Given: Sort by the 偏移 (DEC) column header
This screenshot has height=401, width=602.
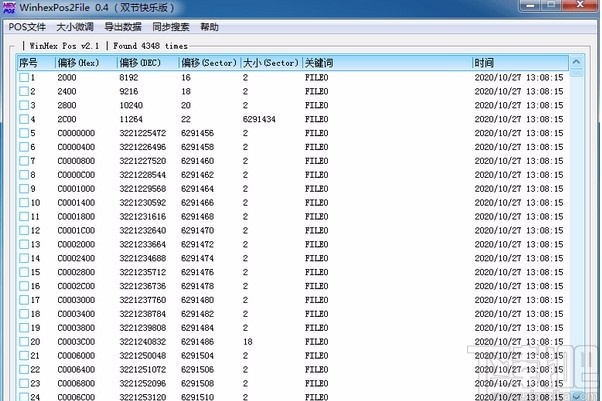Looking at the screenshot, I should pos(148,63).
